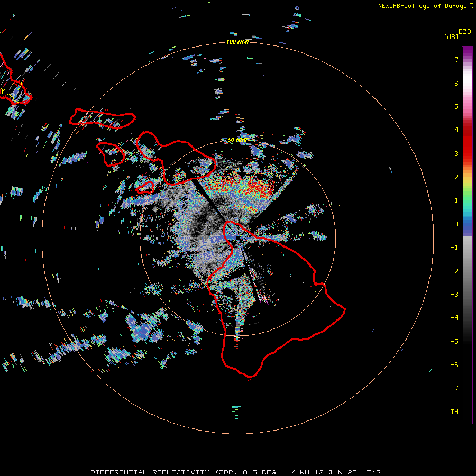
Task: Click the -7 value on the color scale
Action: pos(454,388)
